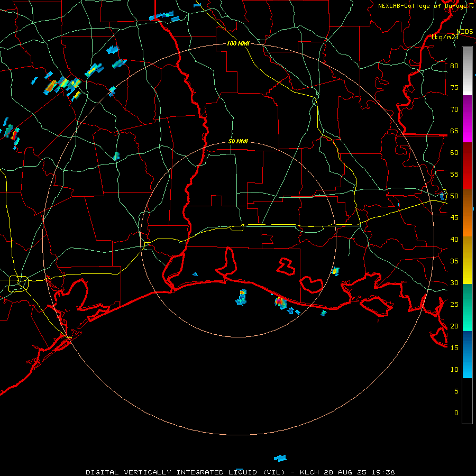Click the 50 NMI range ring label
The width and height of the screenshot is (476, 476).
[x=238, y=141]
